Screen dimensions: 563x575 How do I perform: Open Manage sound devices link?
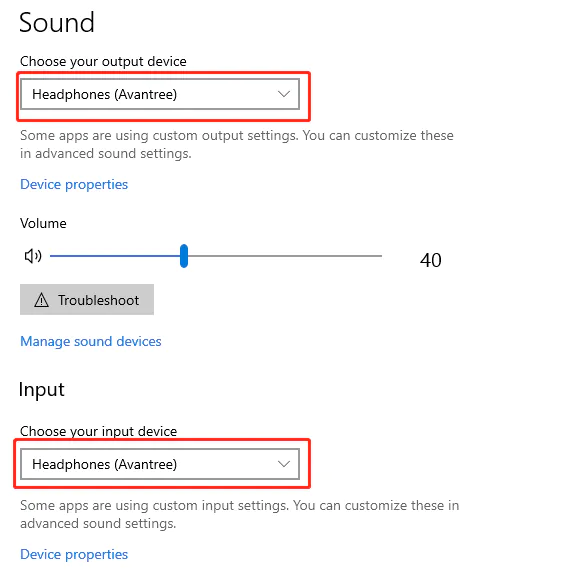pos(91,341)
